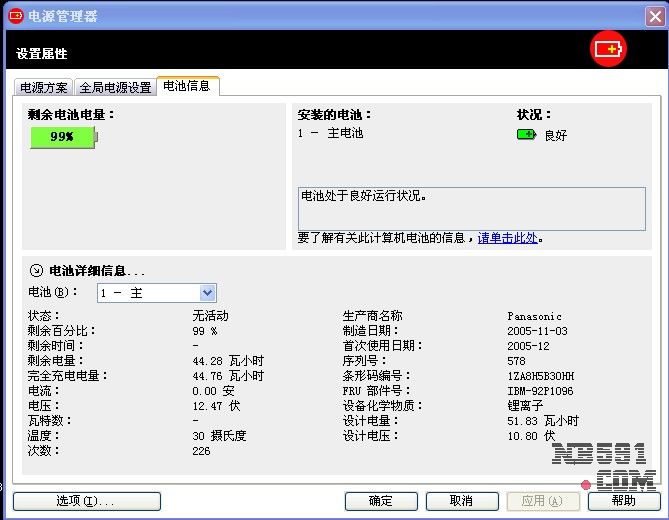669x520 pixels.
Task: Click the 良好 condition text
Action: (556, 135)
